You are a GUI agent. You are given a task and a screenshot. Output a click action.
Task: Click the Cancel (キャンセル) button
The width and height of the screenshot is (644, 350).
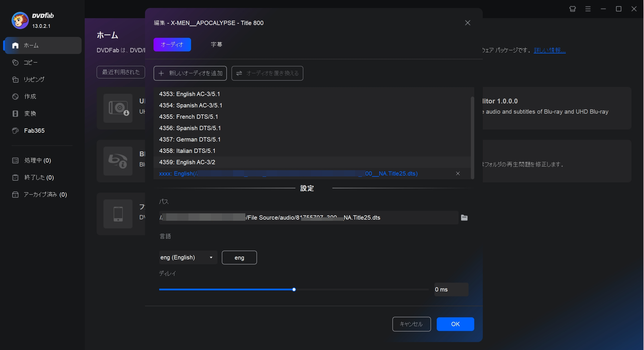click(x=412, y=324)
